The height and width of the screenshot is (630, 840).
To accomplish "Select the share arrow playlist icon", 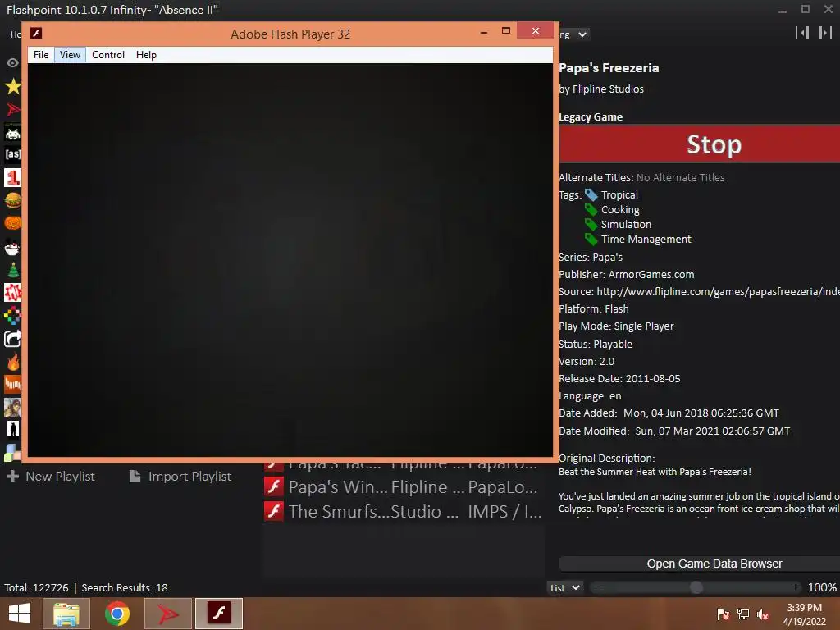I will [13, 339].
